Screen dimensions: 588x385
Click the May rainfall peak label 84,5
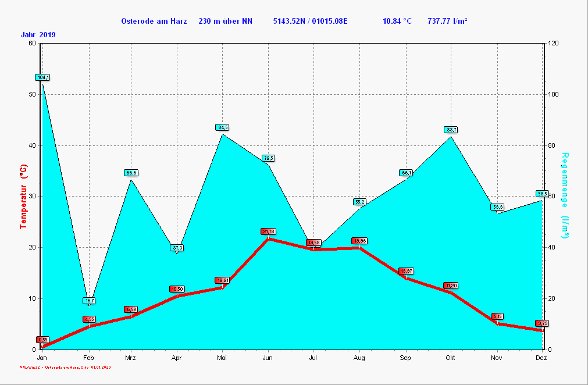click(x=222, y=127)
